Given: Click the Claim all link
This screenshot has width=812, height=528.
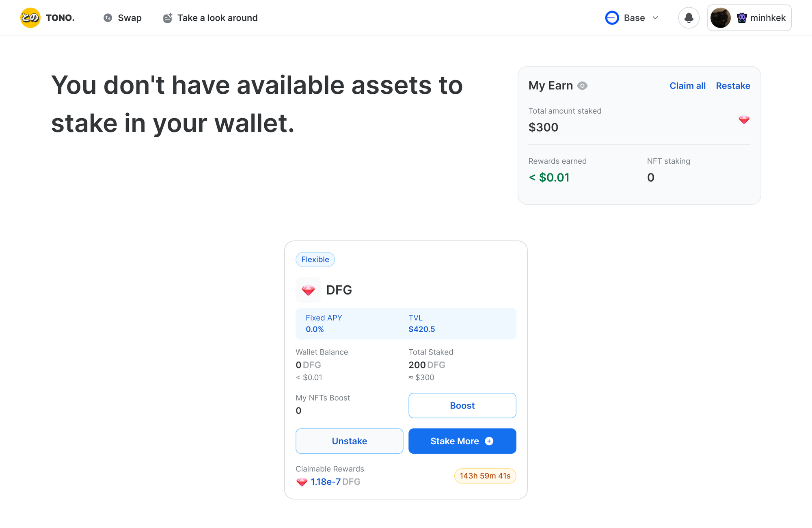Looking at the screenshot, I should click(x=687, y=86).
